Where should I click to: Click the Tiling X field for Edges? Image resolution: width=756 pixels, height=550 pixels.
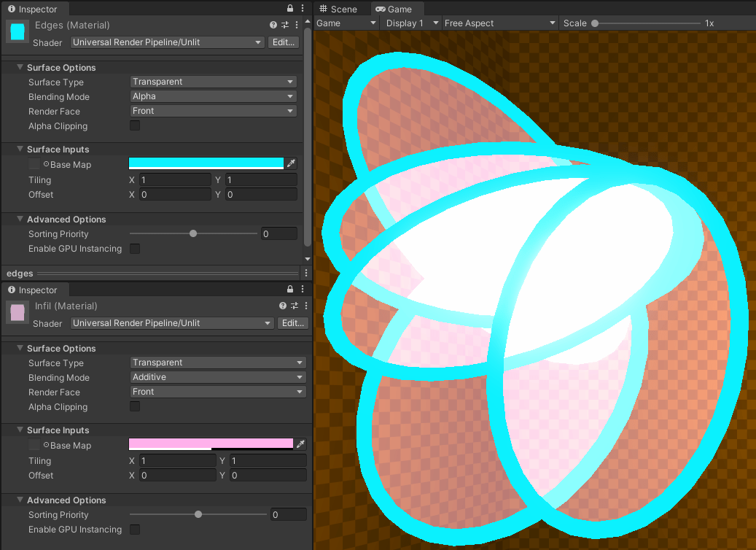[x=174, y=180]
